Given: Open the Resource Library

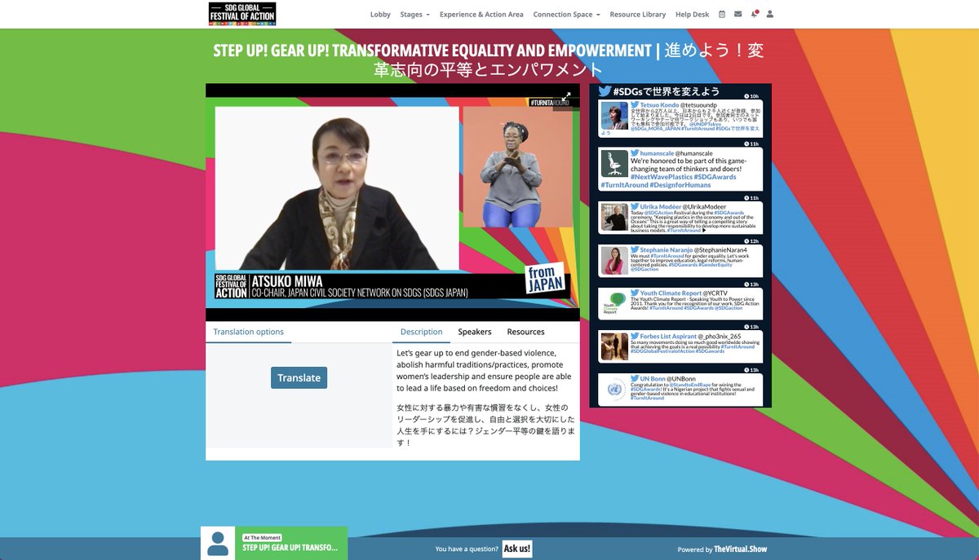Looking at the screenshot, I should [x=637, y=15].
